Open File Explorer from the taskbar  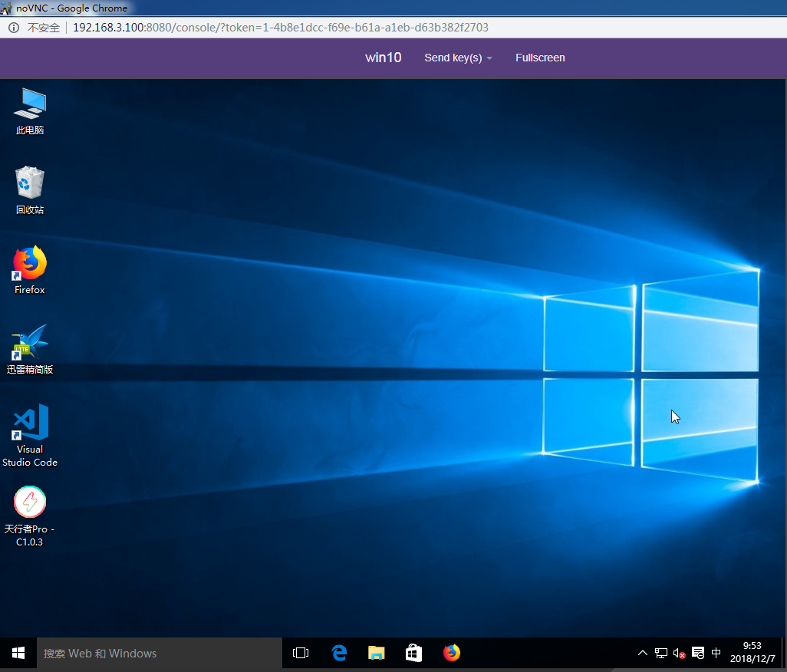pyautogui.click(x=376, y=653)
